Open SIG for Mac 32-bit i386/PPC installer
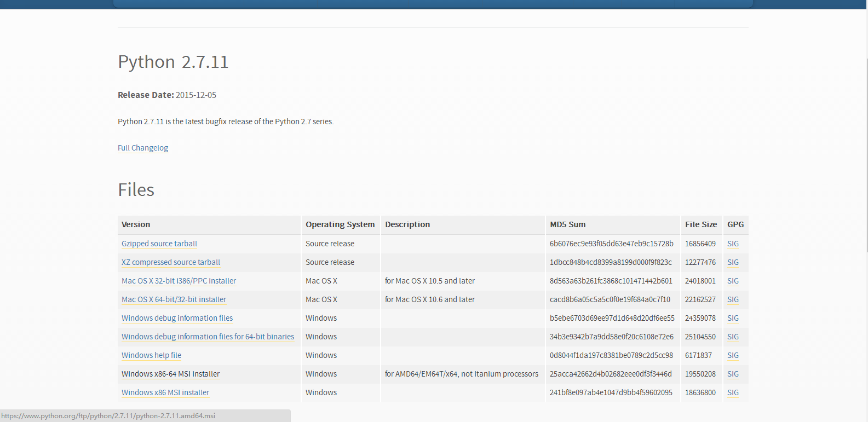868x422 pixels. [733, 281]
